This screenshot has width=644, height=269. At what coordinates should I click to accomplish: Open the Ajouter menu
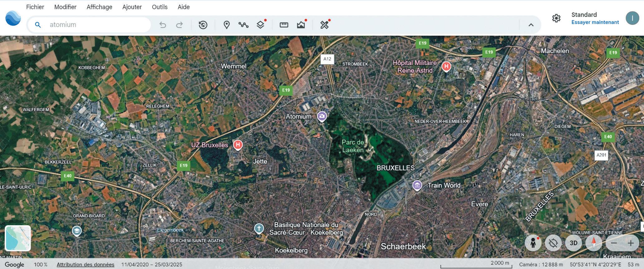[x=132, y=7]
